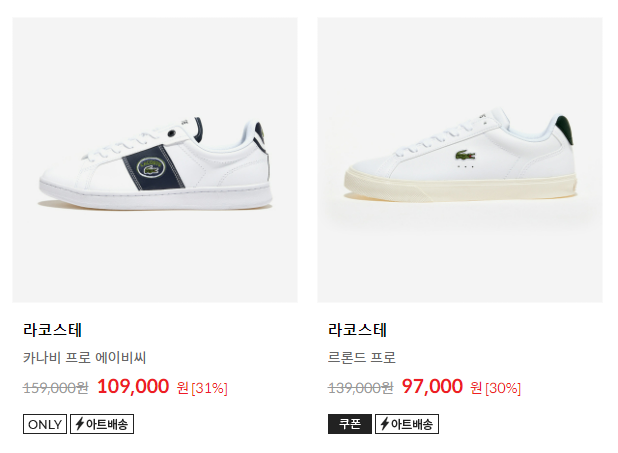Click the ONLY badge
Image resolution: width=618 pixels, height=453 pixels.
(45, 424)
